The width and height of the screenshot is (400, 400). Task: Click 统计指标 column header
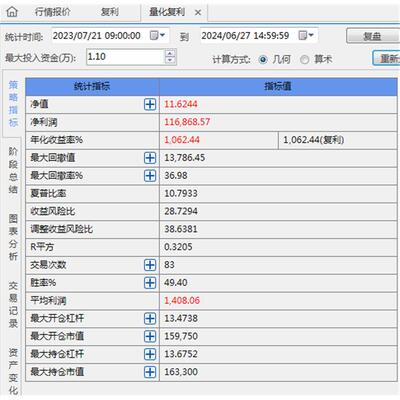coord(92,87)
